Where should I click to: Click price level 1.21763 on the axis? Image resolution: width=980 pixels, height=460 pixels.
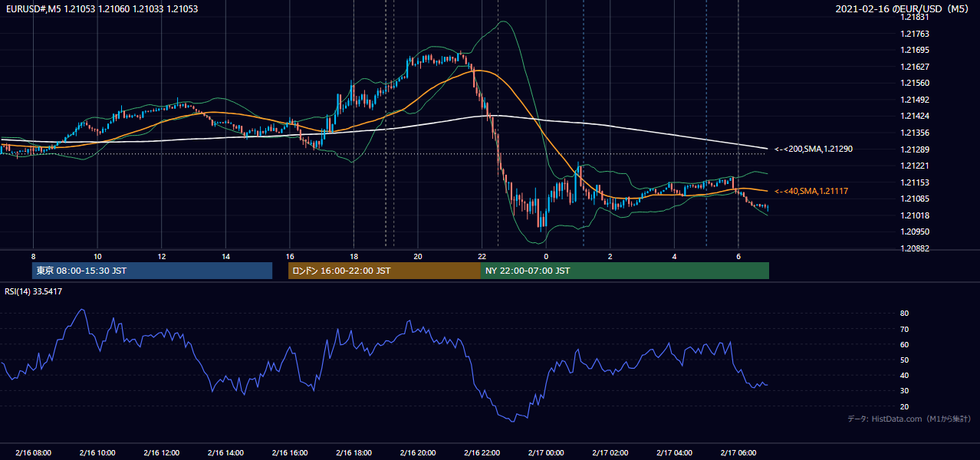click(916, 34)
